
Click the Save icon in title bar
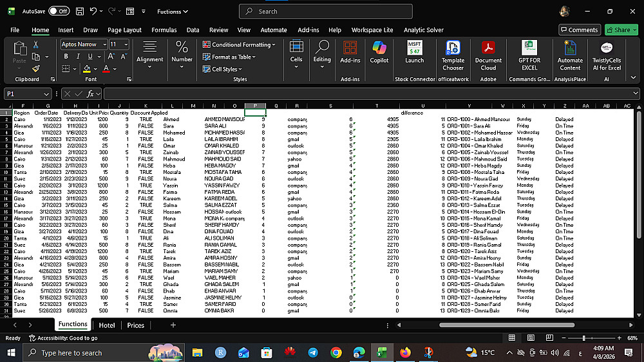80,12
